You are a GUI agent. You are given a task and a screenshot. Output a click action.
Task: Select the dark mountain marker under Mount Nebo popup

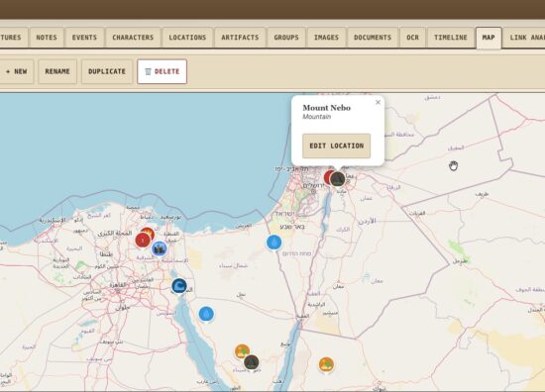click(338, 179)
